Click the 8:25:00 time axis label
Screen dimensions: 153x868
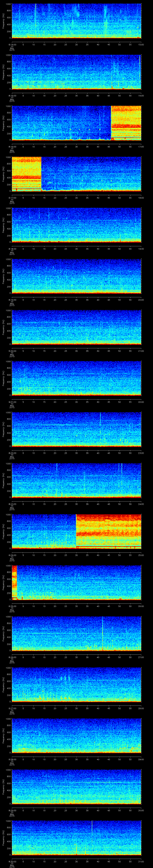pos(12,606)
